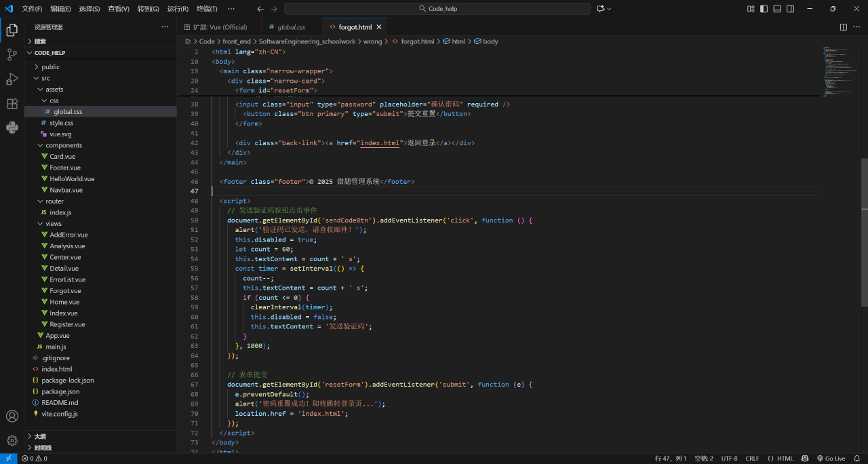Click 空格: 2 indentation setting

point(704,459)
